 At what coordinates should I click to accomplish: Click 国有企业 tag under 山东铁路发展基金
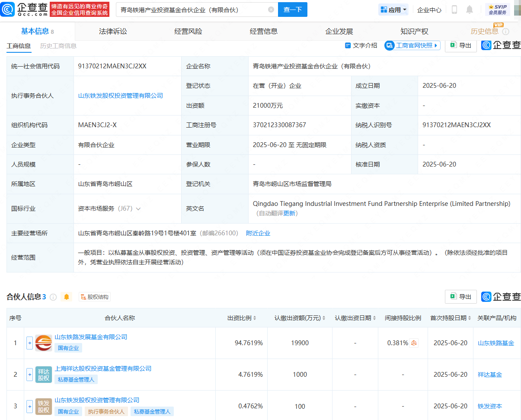coord(68,348)
